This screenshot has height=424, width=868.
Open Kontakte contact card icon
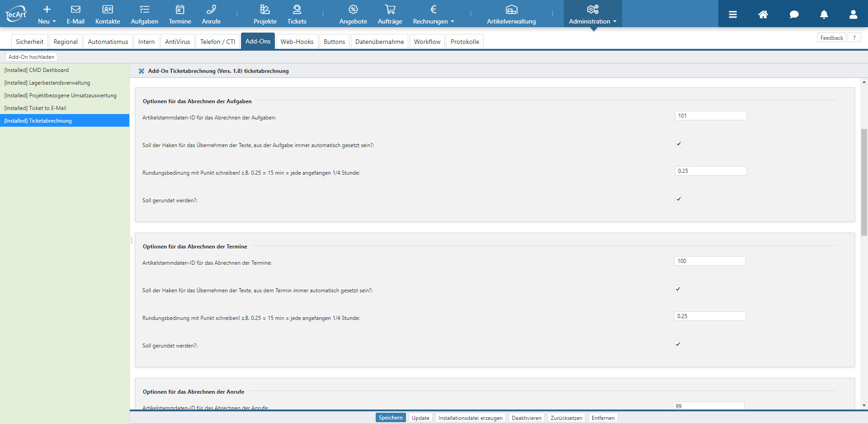coord(108,10)
